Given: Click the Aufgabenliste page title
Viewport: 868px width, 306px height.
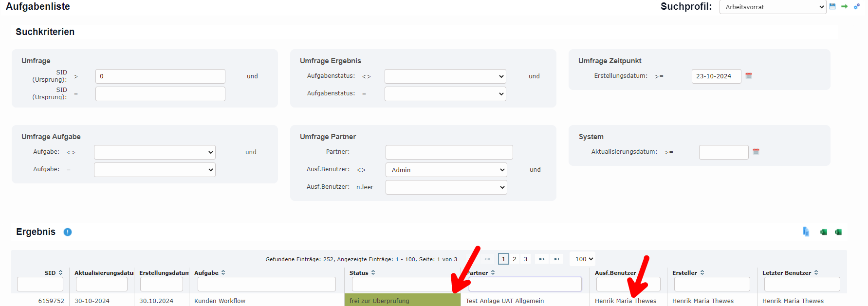Looking at the screenshot, I should point(38,6).
